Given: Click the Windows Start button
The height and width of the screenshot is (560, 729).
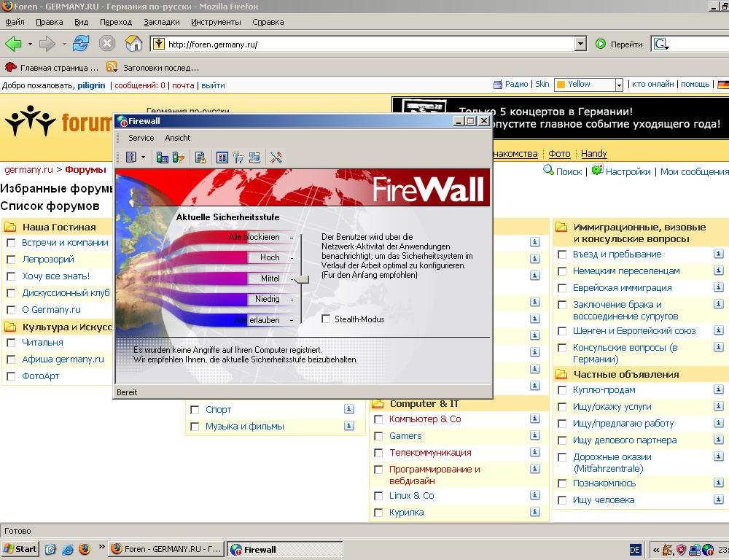Looking at the screenshot, I should 20,549.
